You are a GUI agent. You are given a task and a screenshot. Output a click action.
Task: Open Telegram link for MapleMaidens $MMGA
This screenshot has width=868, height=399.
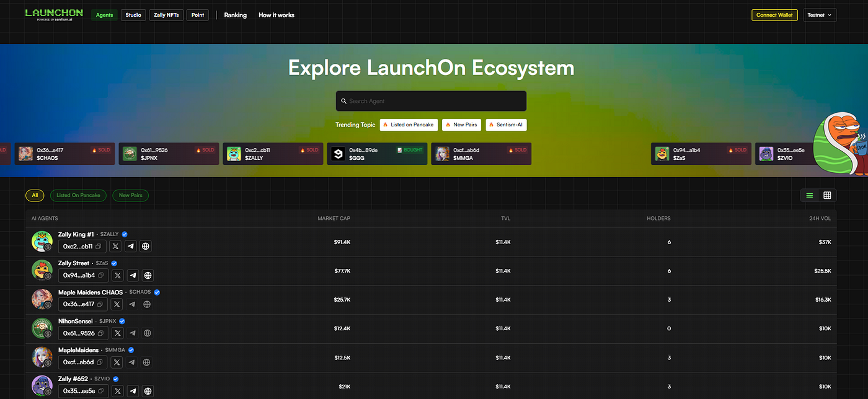click(x=132, y=362)
